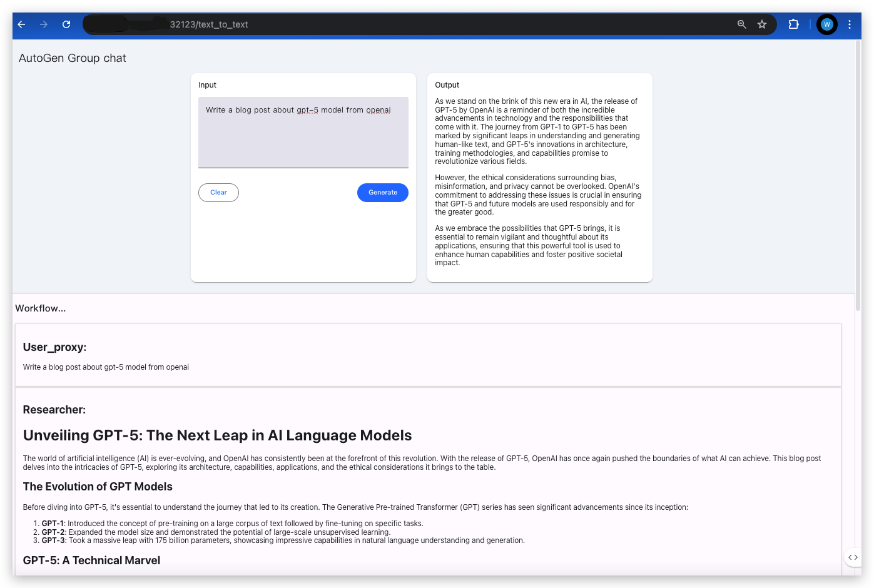Toggle the code view with the angle-brackets icon
Viewport: 874px width, 588px height.
[x=853, y=557]
